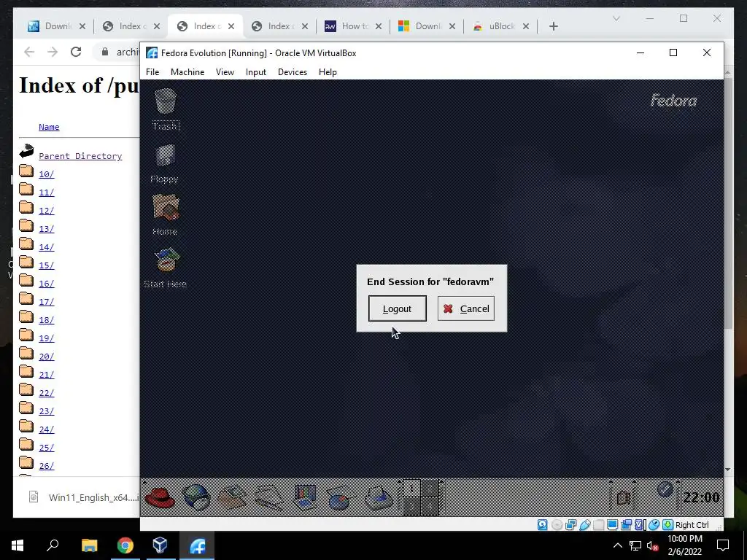Switch to workspace 2
Image resolution: width=747 pixels, height=560 pixels.
pos(429,489)
